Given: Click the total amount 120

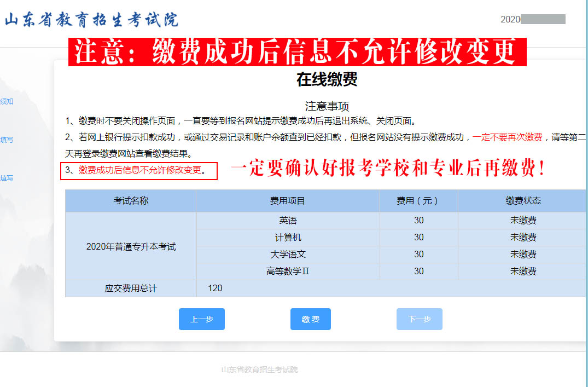Looking at the screenshot, I should coord(216,288).
